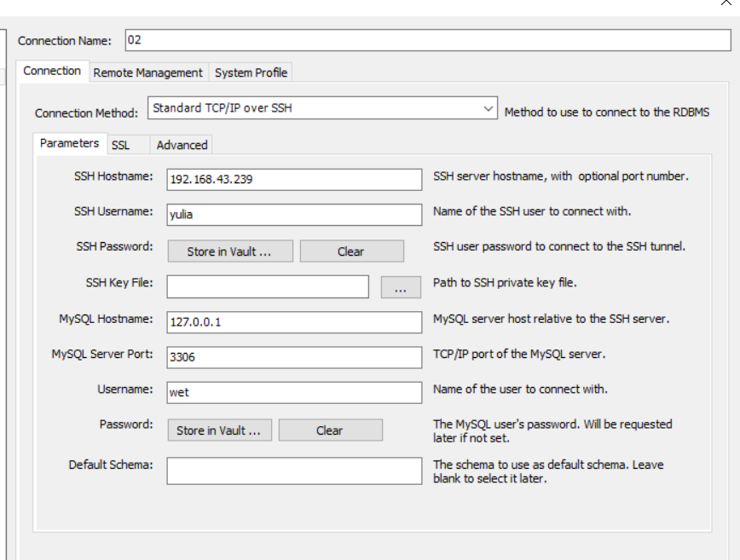The height and width of the screenshot is (560, 740).
Task: Open the System Profile tab
Action: click(251, 72)
